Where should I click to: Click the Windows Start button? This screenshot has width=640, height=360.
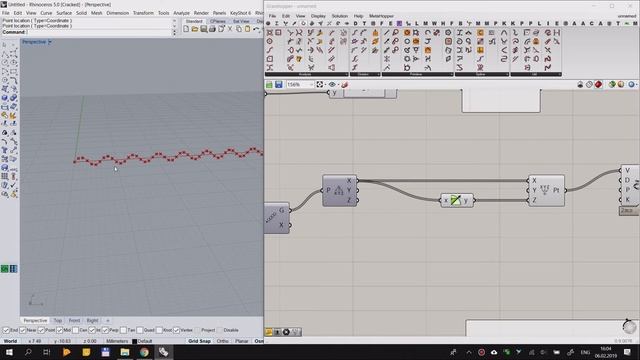coord(9,352)
